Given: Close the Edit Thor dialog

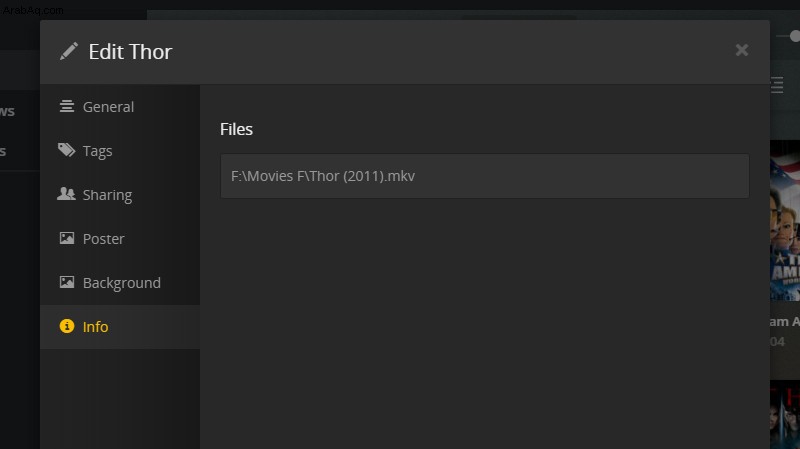Looking at the screenshot, I should [742, 50].
